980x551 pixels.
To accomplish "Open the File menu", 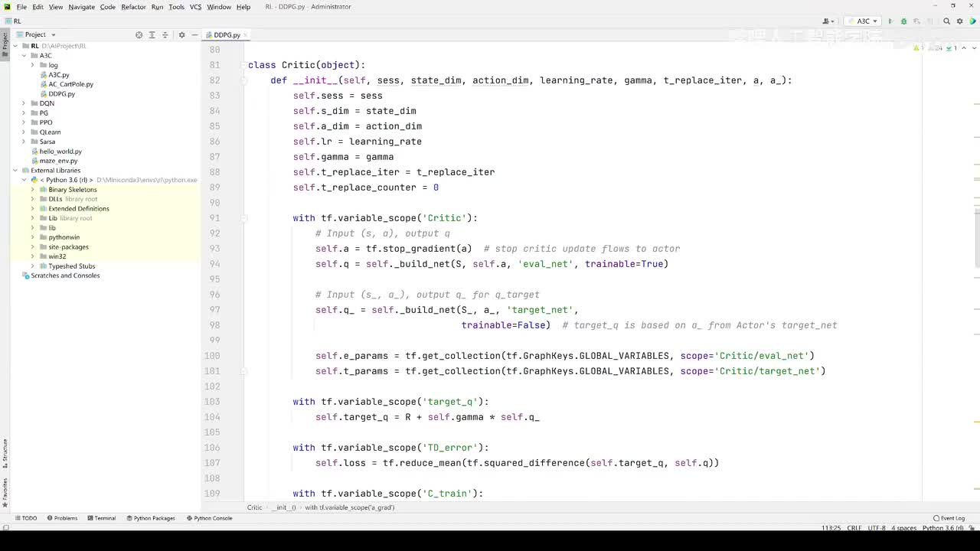I will (x=21, y=7).
